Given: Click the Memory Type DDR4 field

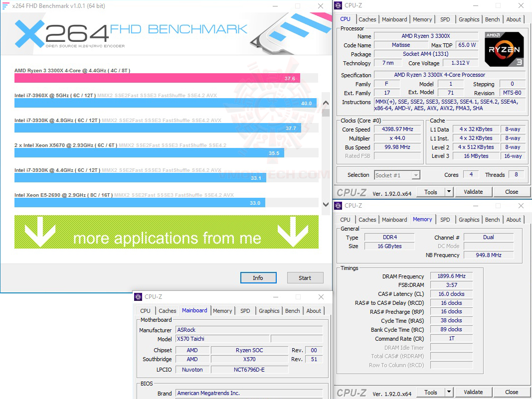Looking at the screenshot, I should [389, 237].
